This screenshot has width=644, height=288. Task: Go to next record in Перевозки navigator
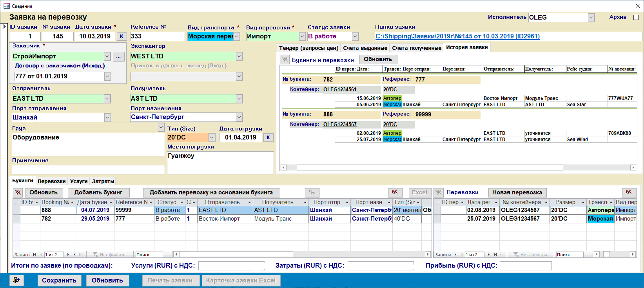point(489,255)
